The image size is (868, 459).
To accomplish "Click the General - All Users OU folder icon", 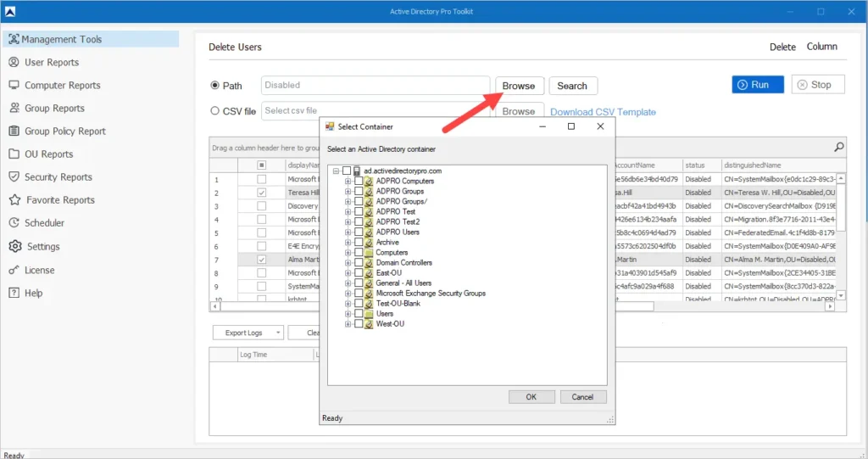I will point(369,283).
